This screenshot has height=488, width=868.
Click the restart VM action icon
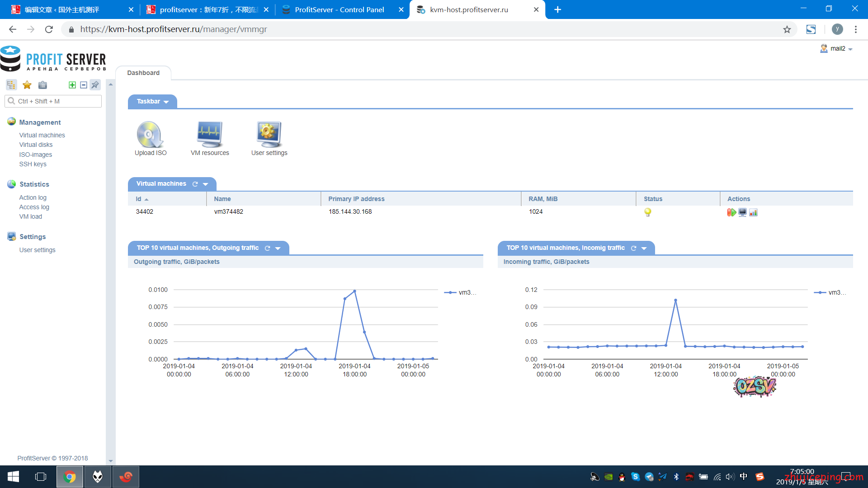[x=731, y=212]
